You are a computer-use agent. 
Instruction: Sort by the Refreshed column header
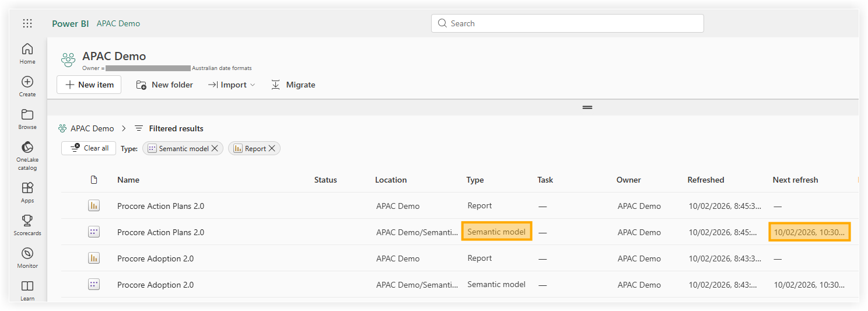(706, 180)
